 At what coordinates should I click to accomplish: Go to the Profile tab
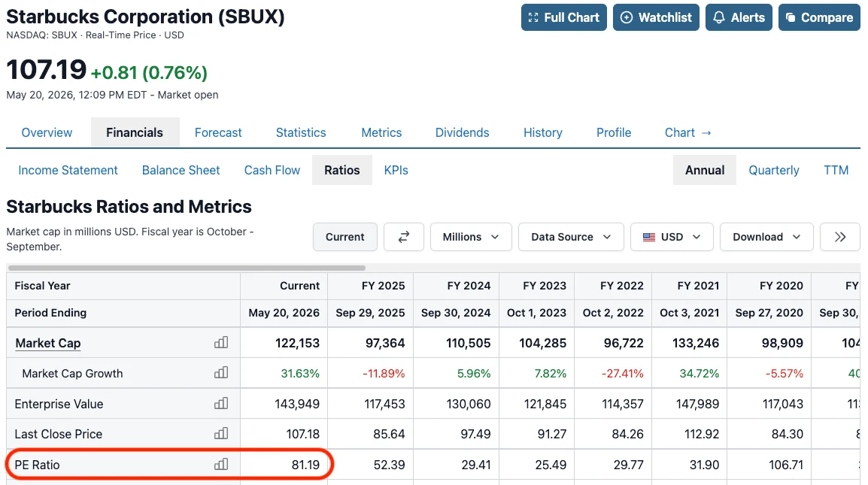pos(613,133)
